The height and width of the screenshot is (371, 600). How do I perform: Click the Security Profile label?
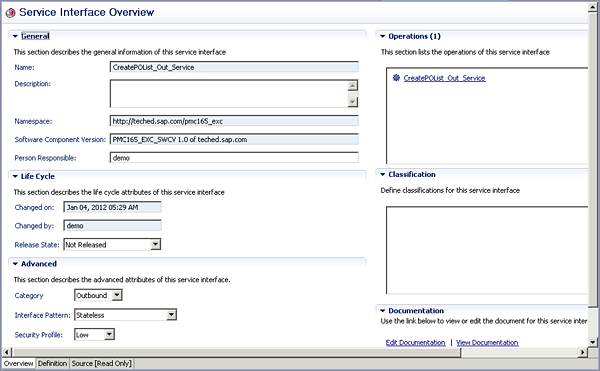point(38,335)
